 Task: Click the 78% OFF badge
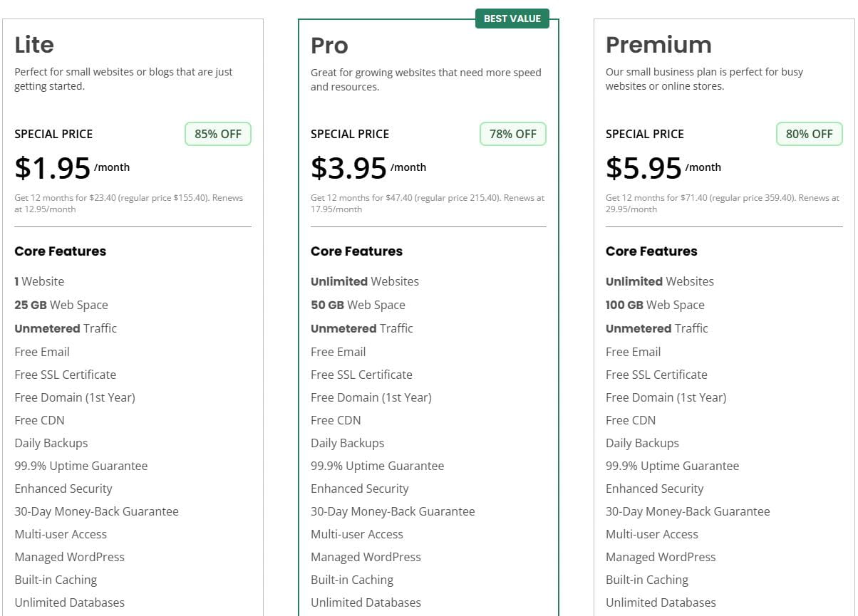(513, 134)
